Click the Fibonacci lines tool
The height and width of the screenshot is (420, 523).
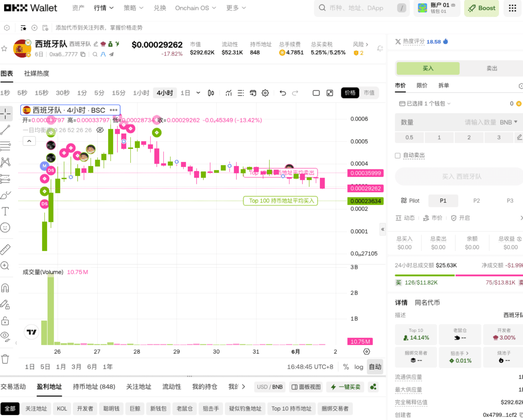[x=5, y=146]
